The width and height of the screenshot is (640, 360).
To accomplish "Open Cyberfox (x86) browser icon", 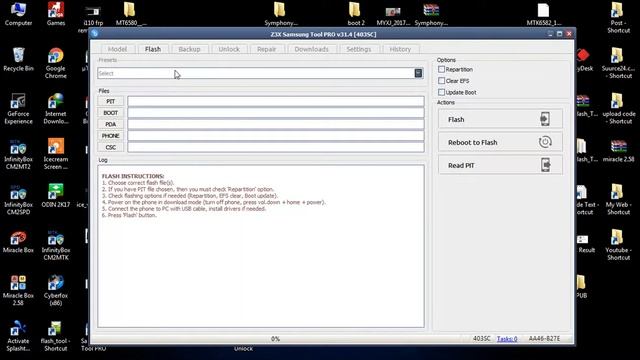I will 56,290.
